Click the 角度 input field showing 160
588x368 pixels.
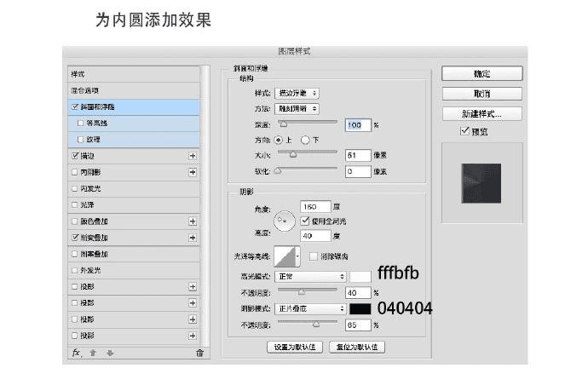point(315,206)
